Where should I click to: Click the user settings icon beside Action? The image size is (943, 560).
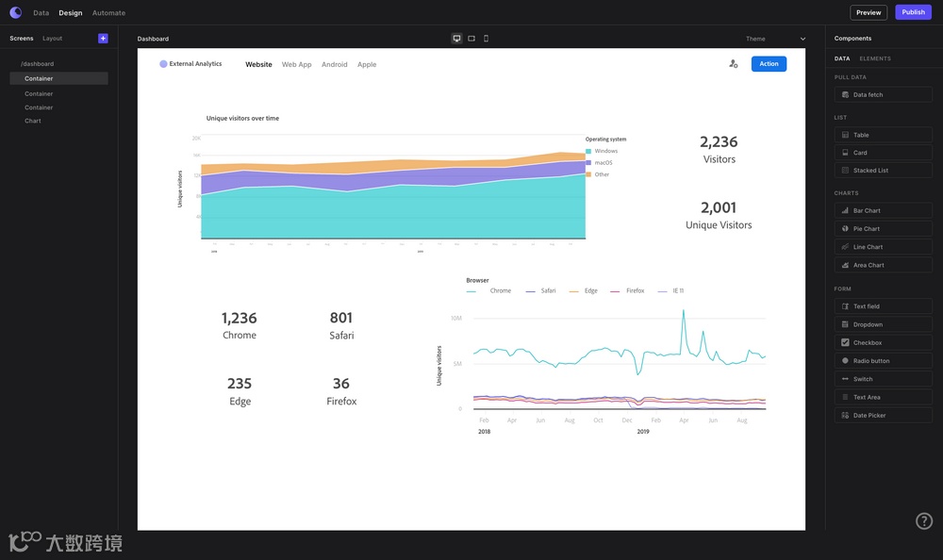click(x=733, y=64)
